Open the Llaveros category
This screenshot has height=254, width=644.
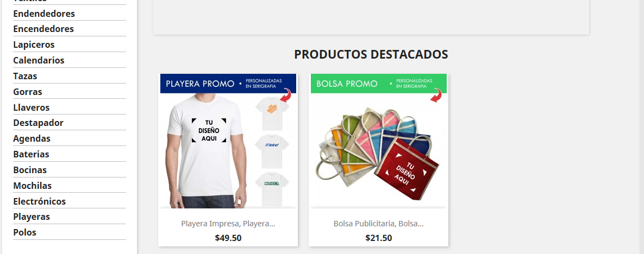tap(31, 107)
